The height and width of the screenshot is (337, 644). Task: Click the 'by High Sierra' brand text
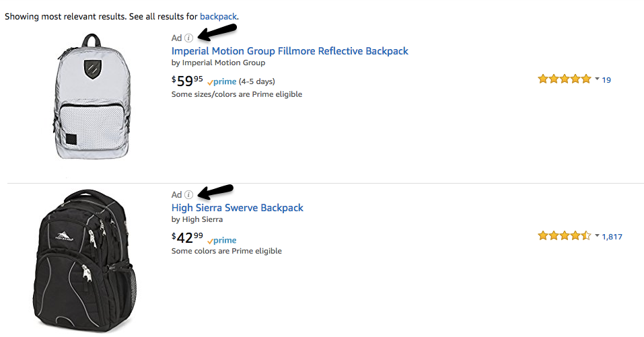coord(196,219)
